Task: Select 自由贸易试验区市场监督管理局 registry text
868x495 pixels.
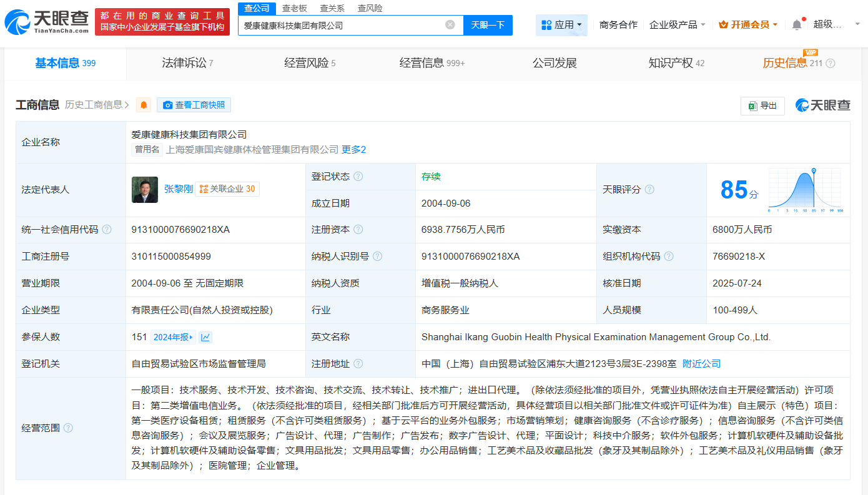Action: 199,364
